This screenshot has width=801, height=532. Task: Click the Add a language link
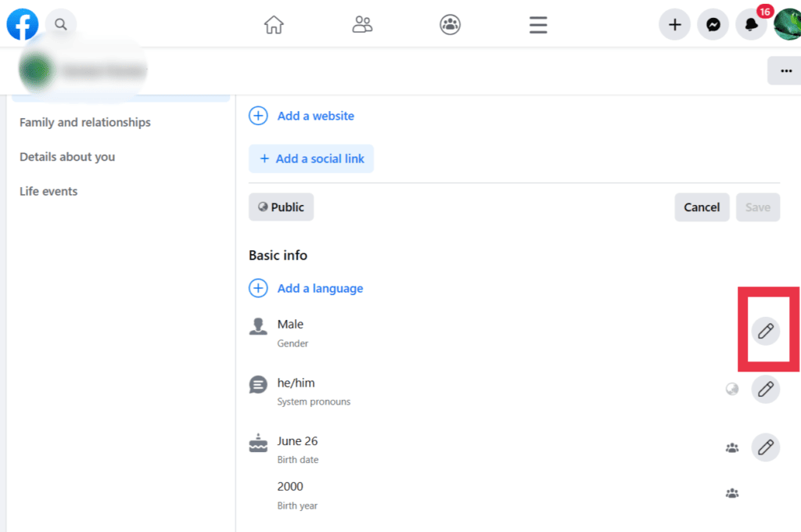point(320,288)
